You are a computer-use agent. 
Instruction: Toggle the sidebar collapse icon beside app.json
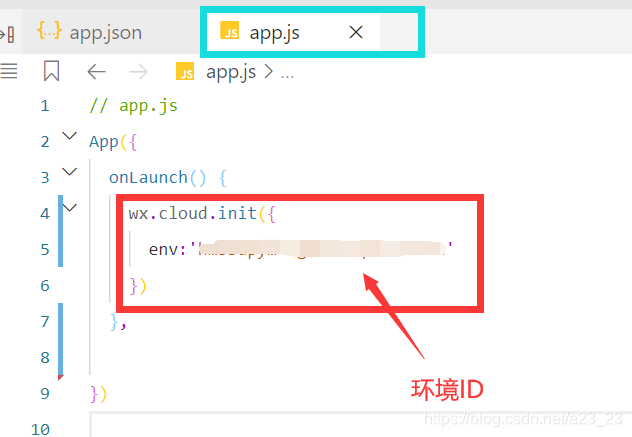click(x=8, y=34)
